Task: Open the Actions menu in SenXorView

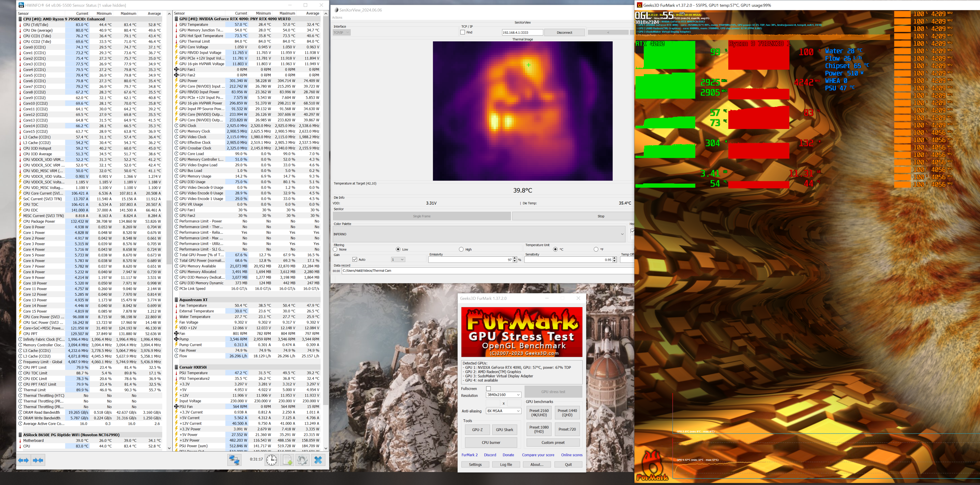Action: (x=337, y=18)
